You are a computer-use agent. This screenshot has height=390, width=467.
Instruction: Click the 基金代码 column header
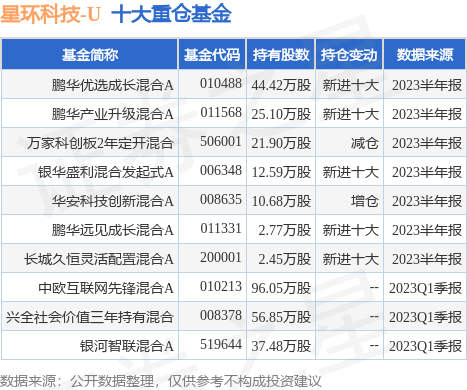click(212, 55)
